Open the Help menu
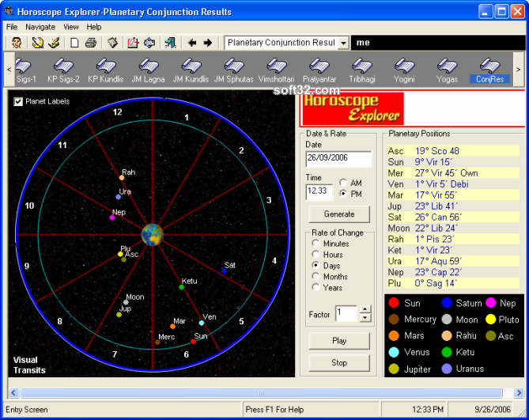This screenshot has height=420, width=529. pos(94,27)
